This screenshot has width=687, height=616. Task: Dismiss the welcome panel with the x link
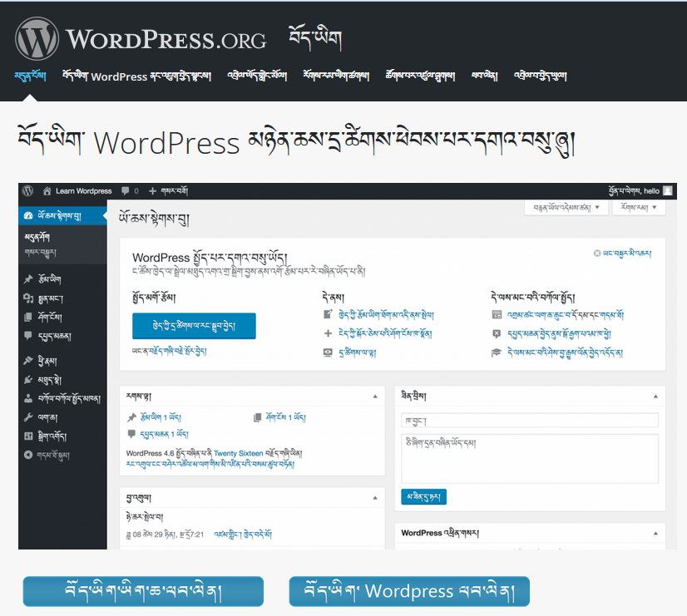tap(622, 253)
